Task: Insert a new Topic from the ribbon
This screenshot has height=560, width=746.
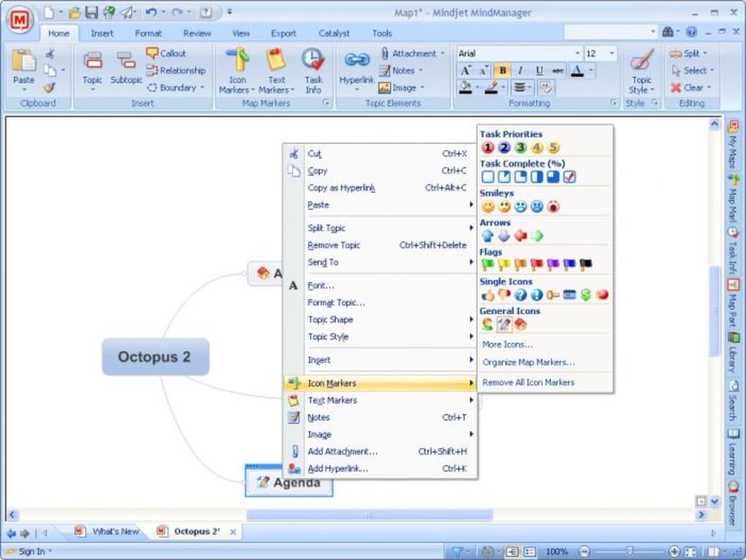Action: coord(92,66)
